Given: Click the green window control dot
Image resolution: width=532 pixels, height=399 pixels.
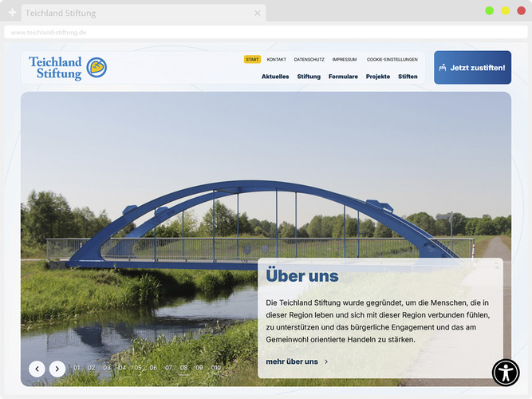Looking at the screenshot, I should click(x=489, y=11).
